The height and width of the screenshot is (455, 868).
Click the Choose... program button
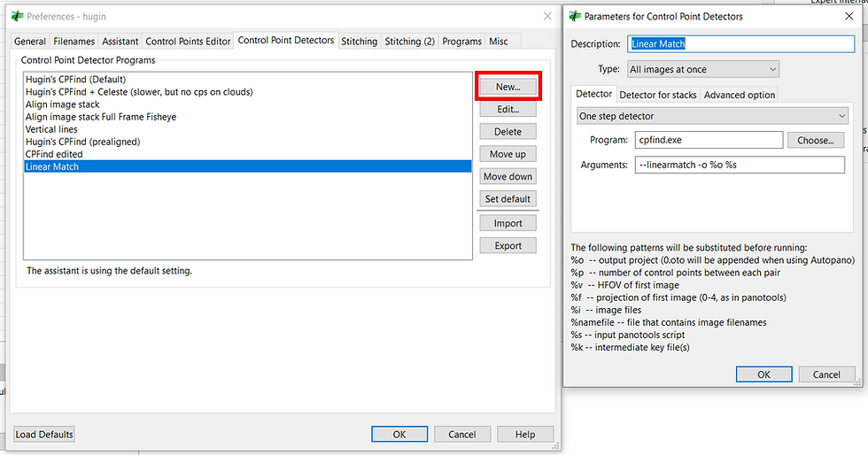tap(816, 140)
